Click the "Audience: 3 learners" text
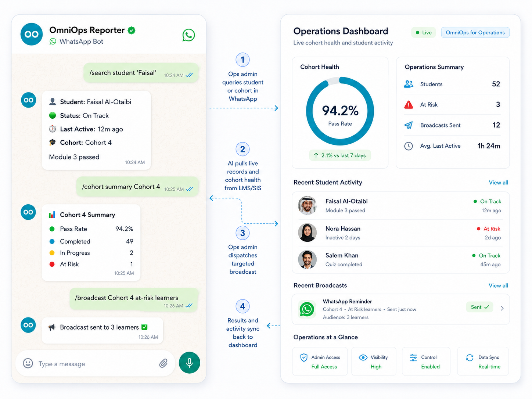Screen dimensions: 532x399 tap(345, 317)
